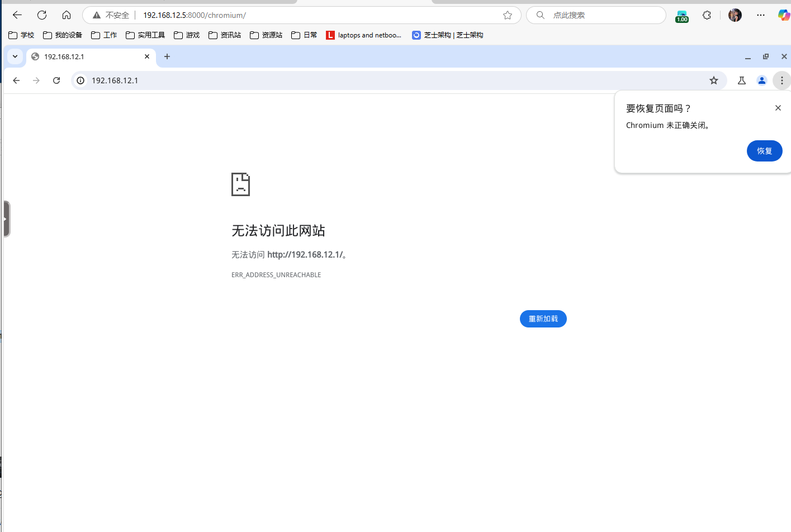Open the laptops and netboo... bookmark
The image size is (791, 532).
tap(364, 35)
